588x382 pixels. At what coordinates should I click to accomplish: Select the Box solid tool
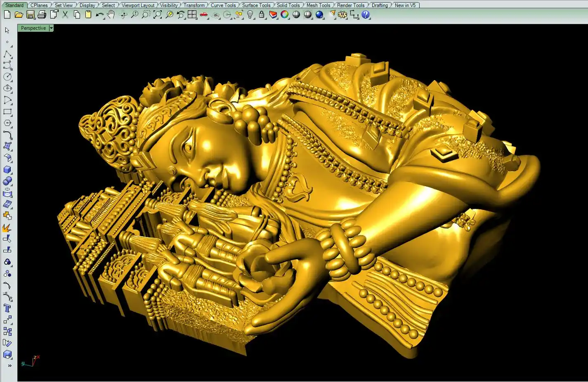tap(7, 170)
